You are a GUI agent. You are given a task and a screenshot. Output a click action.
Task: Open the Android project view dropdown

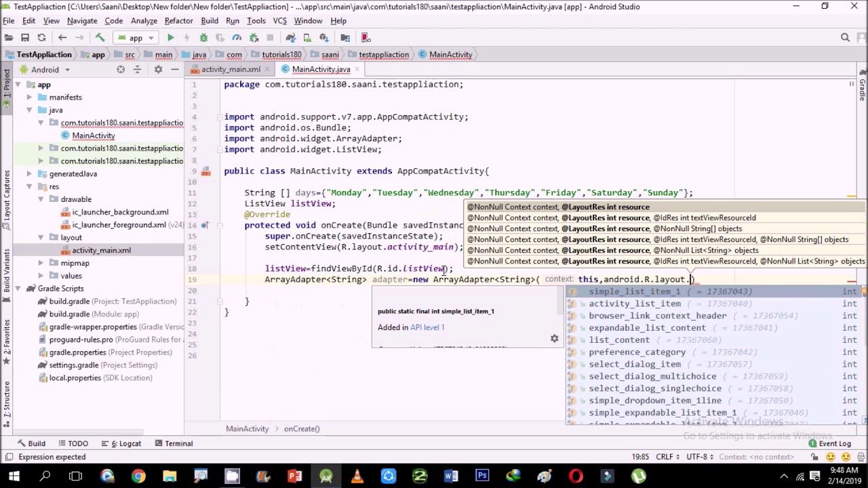click(x=45, y=69)
